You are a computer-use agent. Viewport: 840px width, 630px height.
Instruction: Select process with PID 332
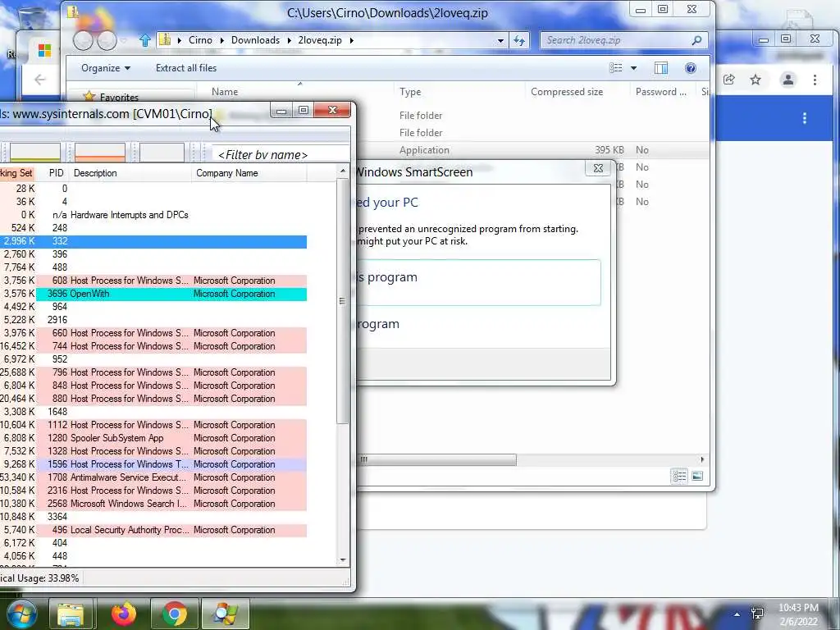pyautogui.click(x=153, y=241)
